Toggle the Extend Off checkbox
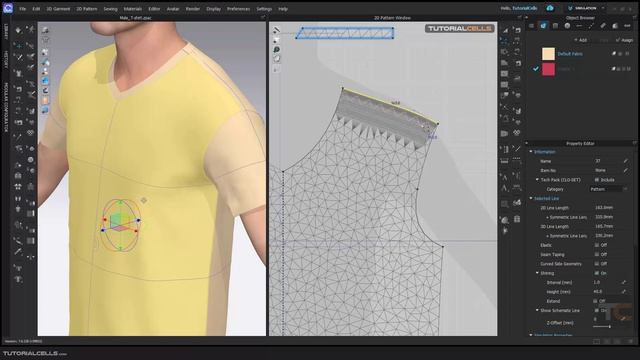 pos(595,301)
